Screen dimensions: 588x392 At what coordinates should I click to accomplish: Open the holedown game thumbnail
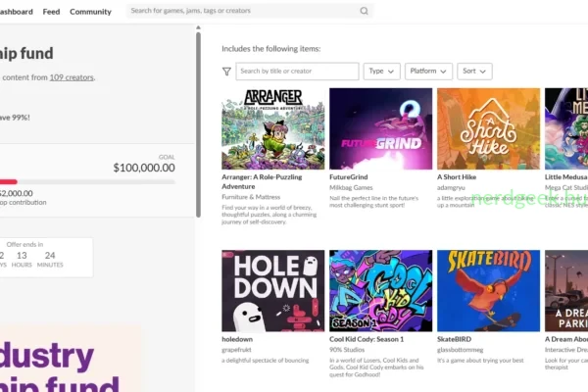273,291
